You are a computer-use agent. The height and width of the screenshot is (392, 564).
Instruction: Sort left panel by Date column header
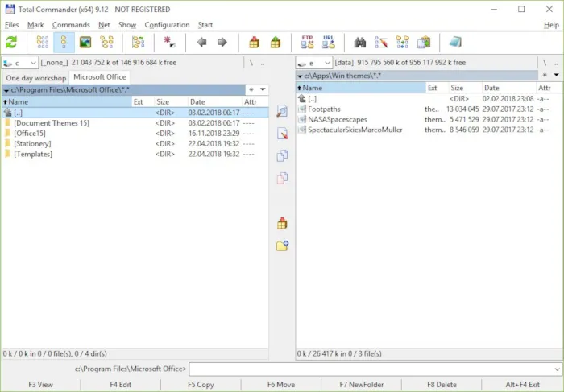tap(215, 101)
